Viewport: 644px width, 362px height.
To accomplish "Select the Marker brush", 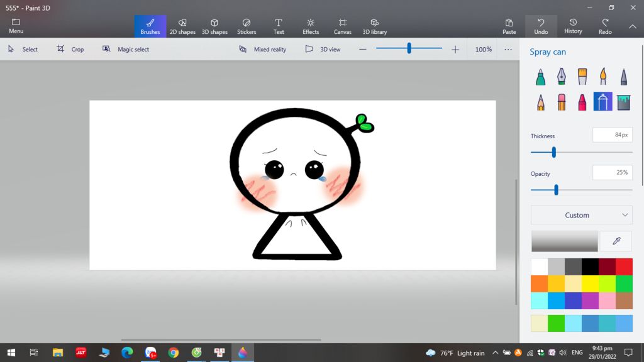I will click(540, 77).
